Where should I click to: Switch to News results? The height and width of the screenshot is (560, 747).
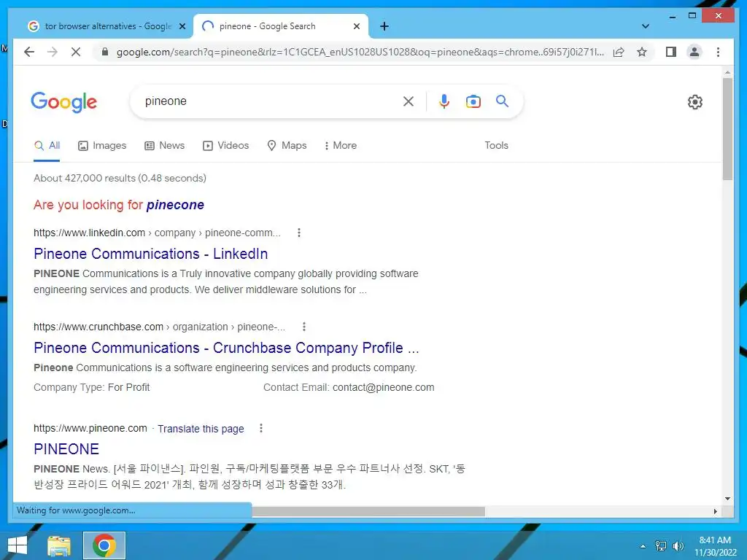[164, 146]
